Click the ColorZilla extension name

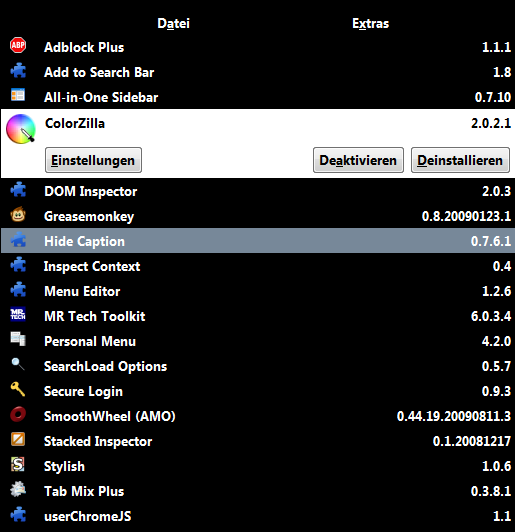click(x=75, y=124)
